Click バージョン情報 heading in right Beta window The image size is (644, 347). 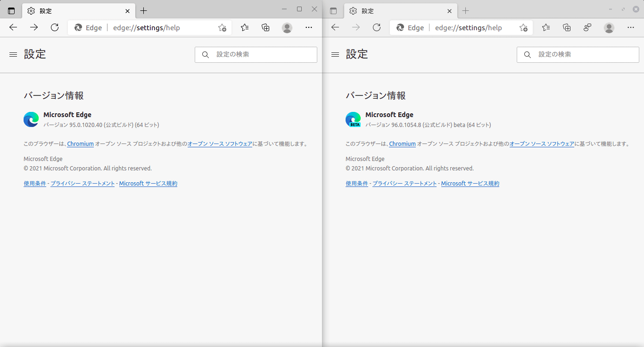pos(376,96)
